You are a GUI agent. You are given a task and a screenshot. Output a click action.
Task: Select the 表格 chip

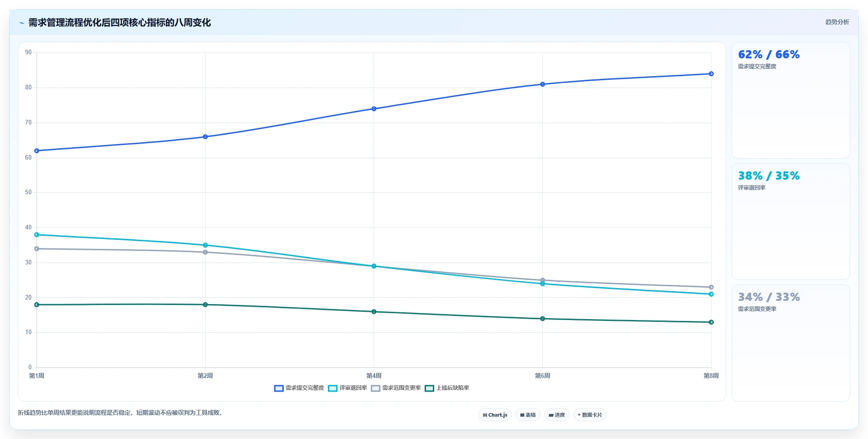(x=528, y=415)
